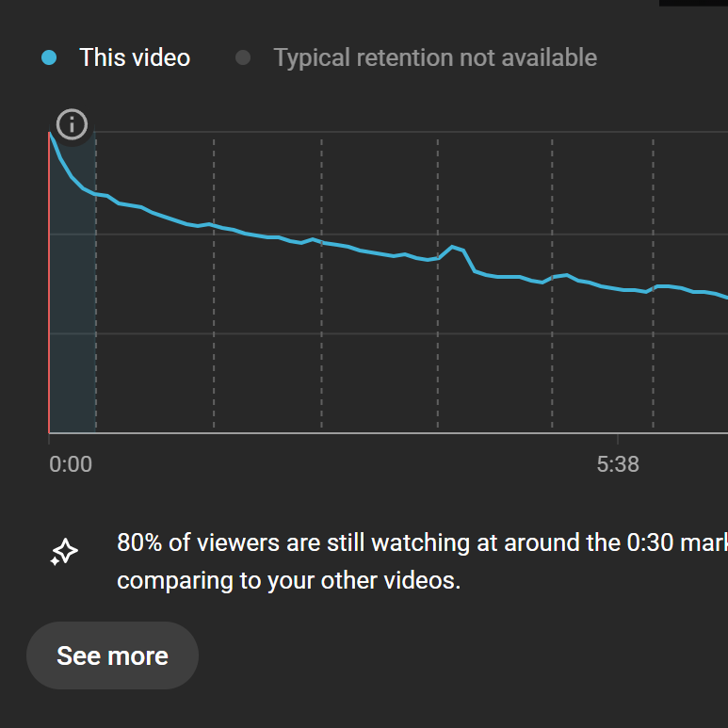Toggle 'Typical retention not available' legend label
Image resolution: width=728 pixels, height=728 pixels.
click(435, 58)
